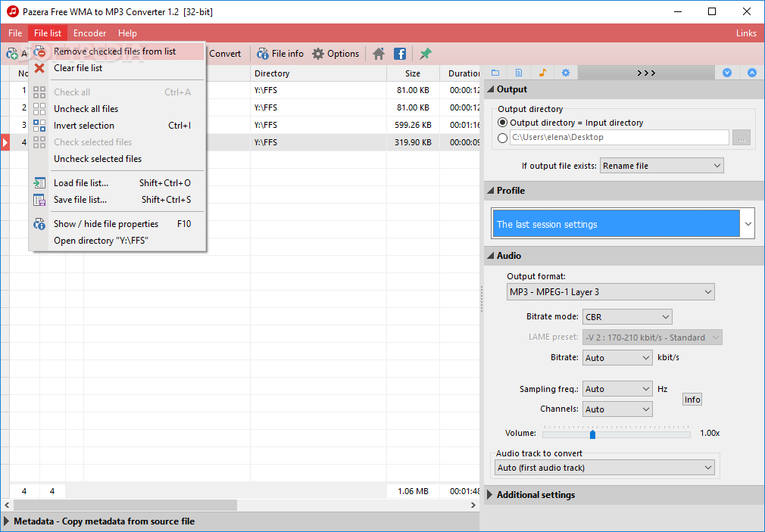Click the Convert toolbar button
The width and height of the screenshot is (765, 532).
pos(225,54)
